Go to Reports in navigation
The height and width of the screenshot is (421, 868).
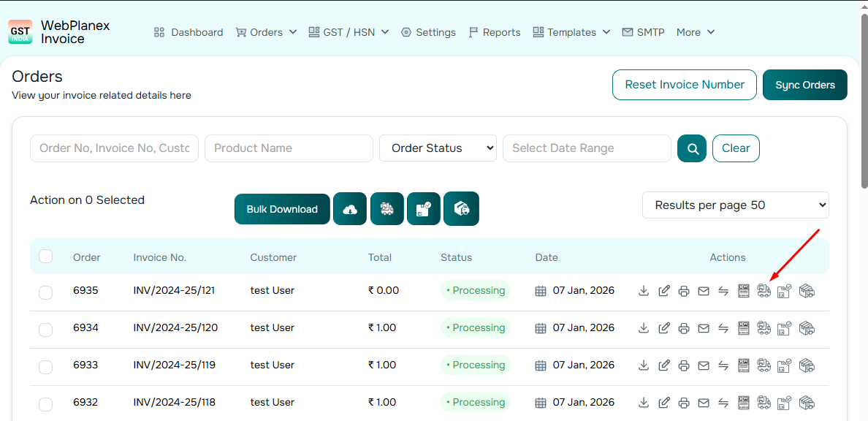[495, 32]
